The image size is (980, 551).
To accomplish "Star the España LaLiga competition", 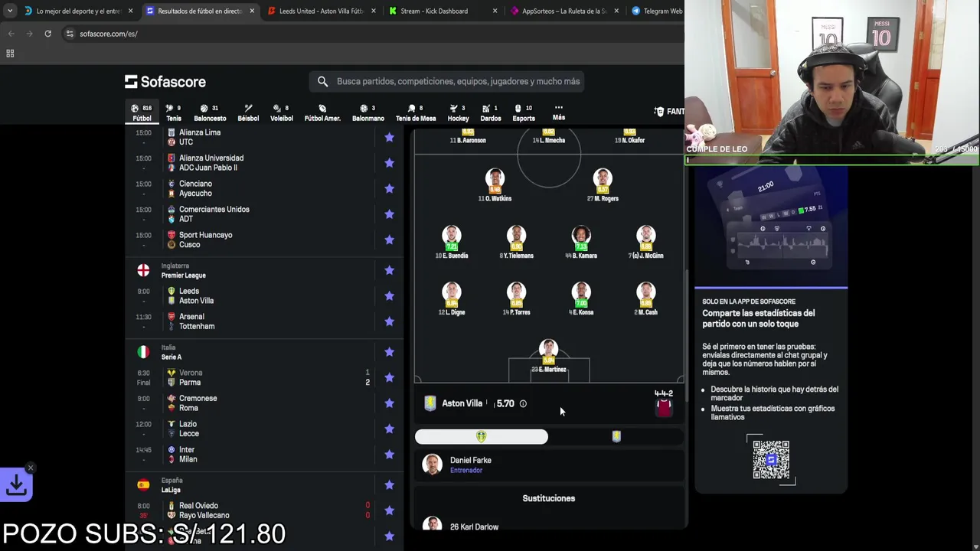I will click(x=389, y=485).
